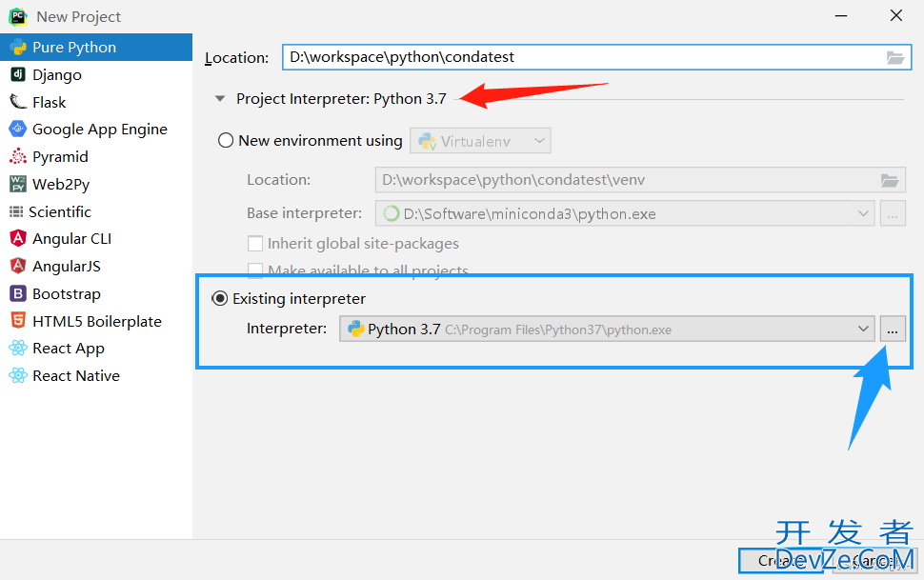Close the New Project dialog
This screenshot has width=924, height=580.
896,16
